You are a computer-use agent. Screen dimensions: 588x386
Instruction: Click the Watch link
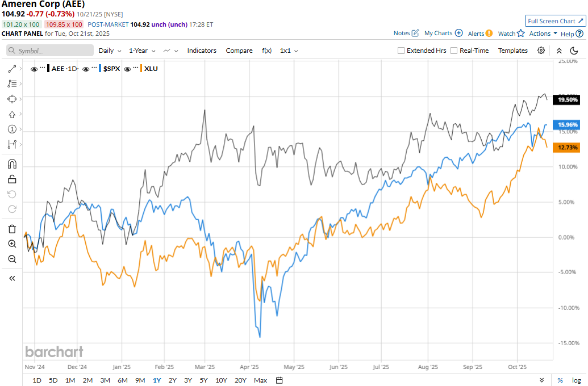[x=507, y=33]
